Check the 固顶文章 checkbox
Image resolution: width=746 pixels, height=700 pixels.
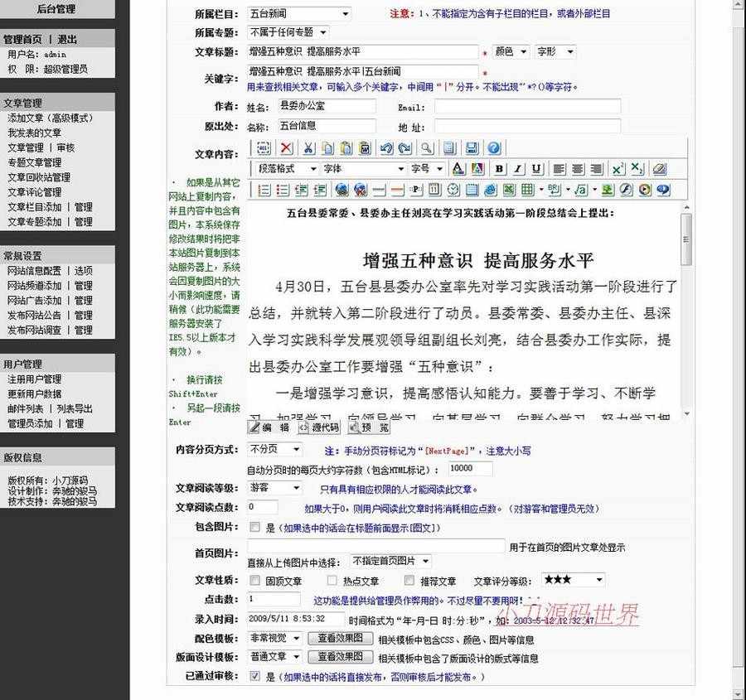(x=255, y=580)
